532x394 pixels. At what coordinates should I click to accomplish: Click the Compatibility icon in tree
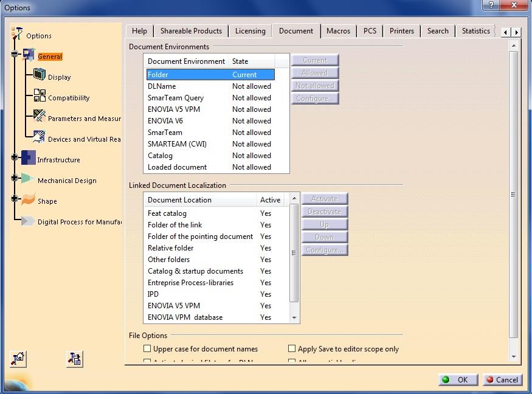40,95
